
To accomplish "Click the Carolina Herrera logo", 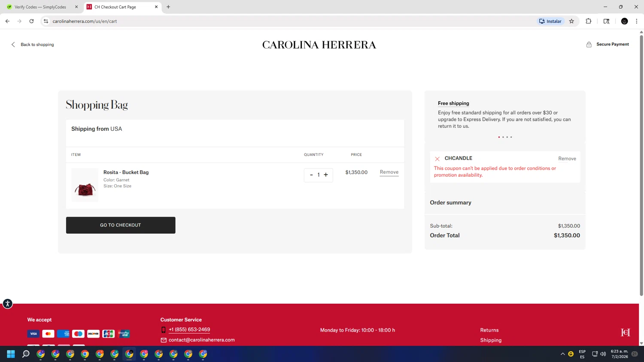I will 319,45.
